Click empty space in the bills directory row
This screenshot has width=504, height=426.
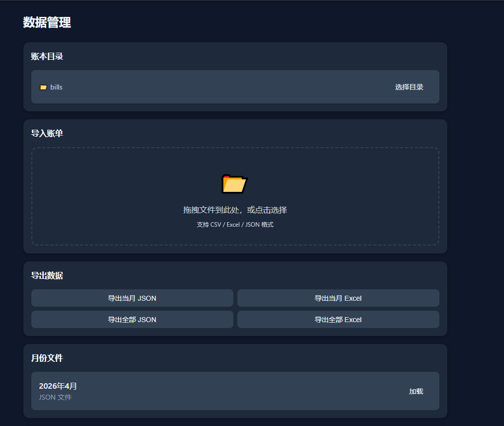[224, 87]
